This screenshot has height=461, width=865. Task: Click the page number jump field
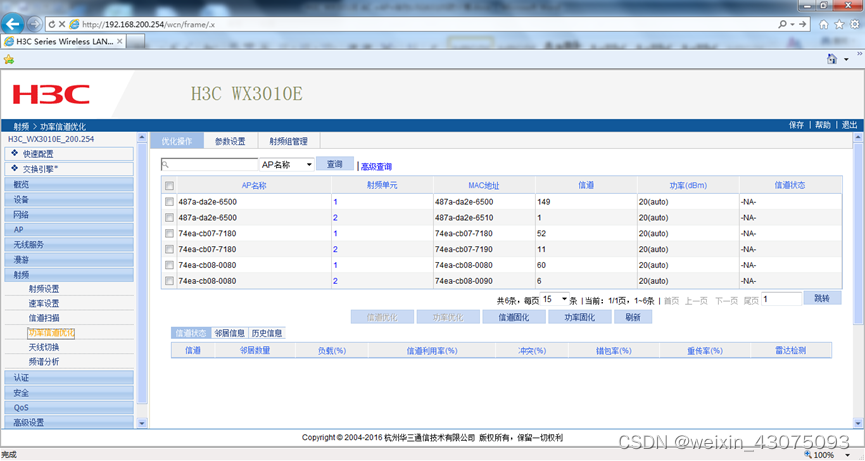point(781,299)
